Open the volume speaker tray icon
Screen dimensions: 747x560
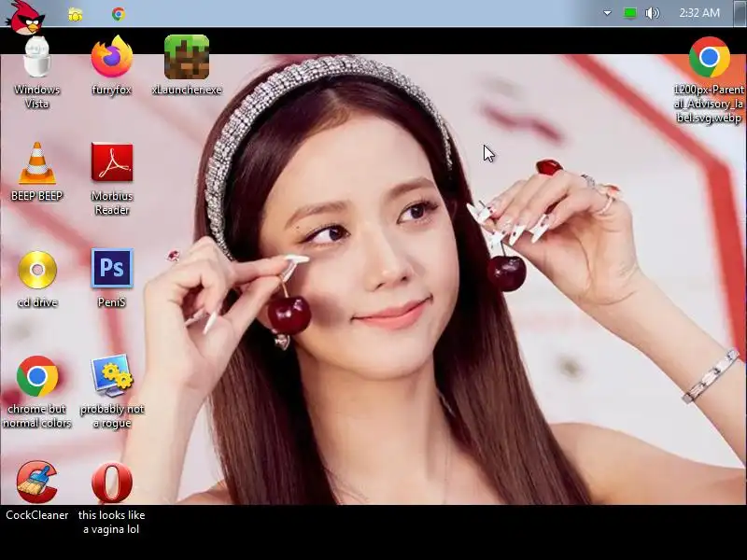pos(652,13)
